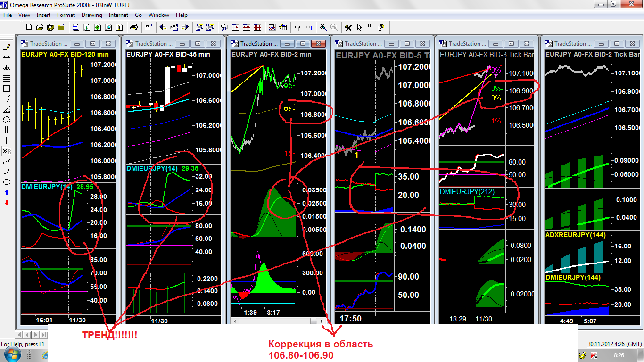Select the vertical cycle lines drawing tool

click(7, 130)
